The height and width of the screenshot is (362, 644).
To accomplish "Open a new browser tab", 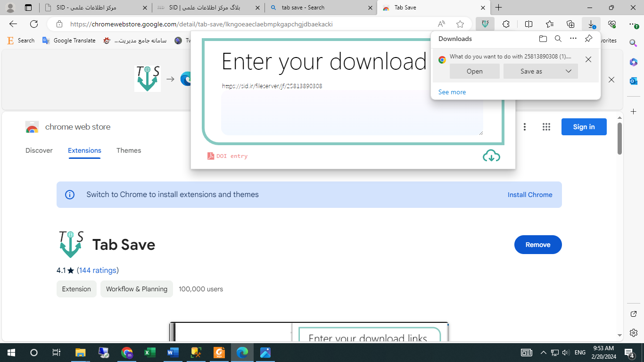I will 498,8.
